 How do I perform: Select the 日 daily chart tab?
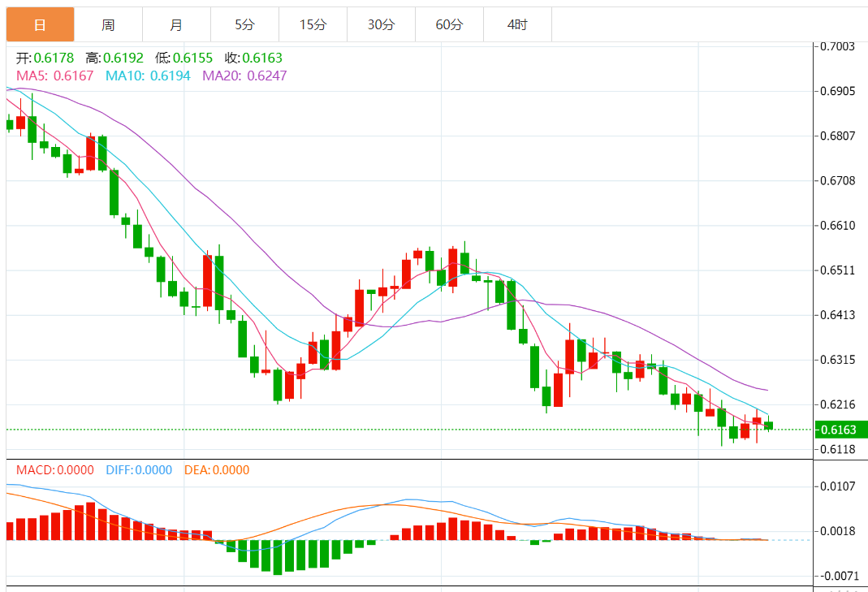40,24
